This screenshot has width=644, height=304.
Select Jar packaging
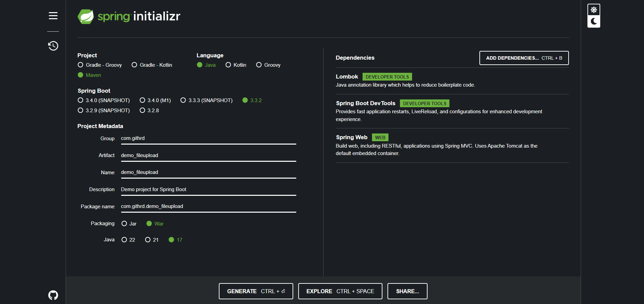click(x=129, y=223)
